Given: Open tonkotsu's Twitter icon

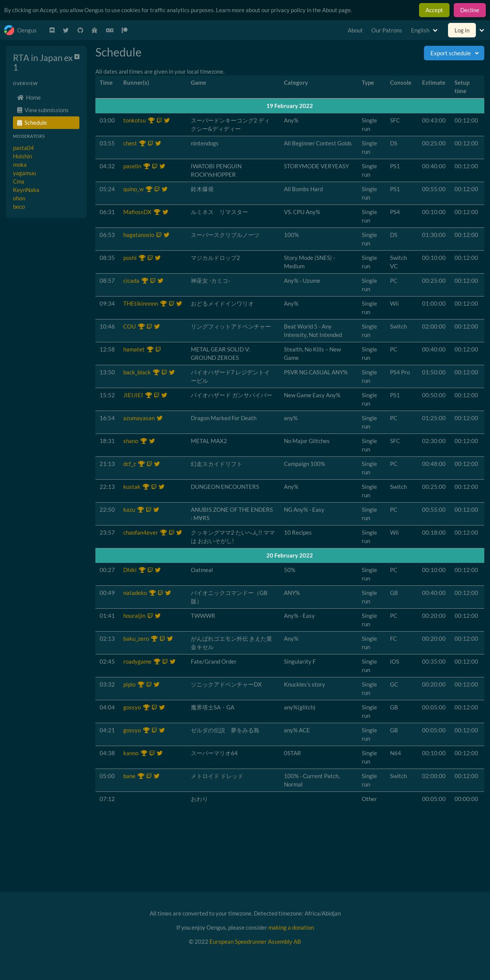Looking at the screenshot, I should 167,121.
